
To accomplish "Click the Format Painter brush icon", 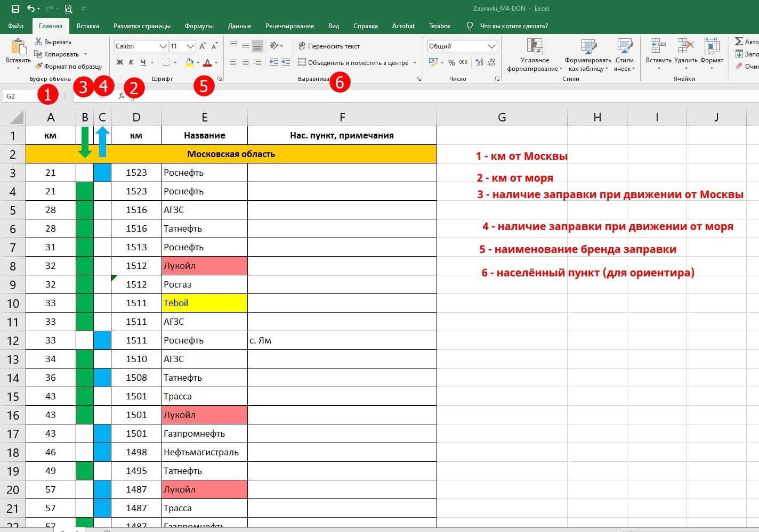I will click(x=38, y=67).
